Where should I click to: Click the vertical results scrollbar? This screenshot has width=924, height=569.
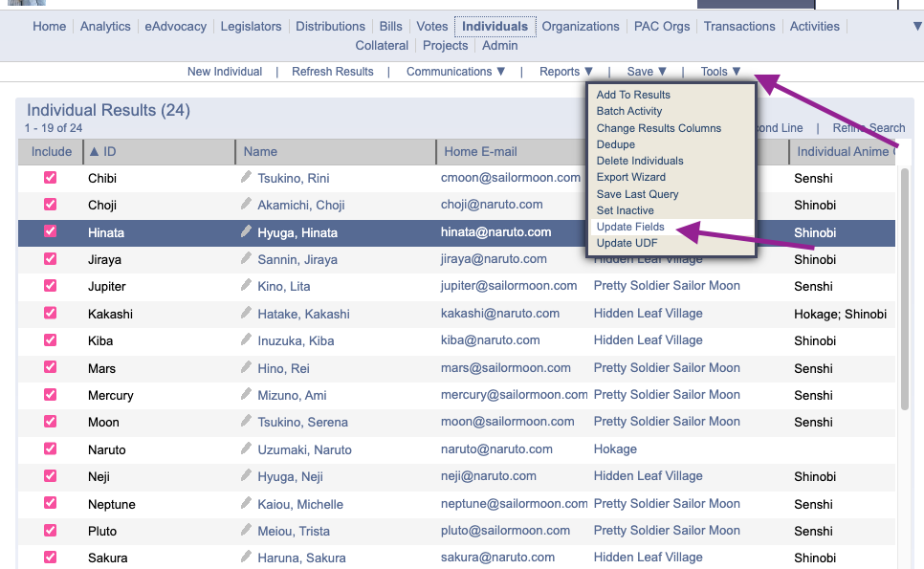[x=905, y=289]
